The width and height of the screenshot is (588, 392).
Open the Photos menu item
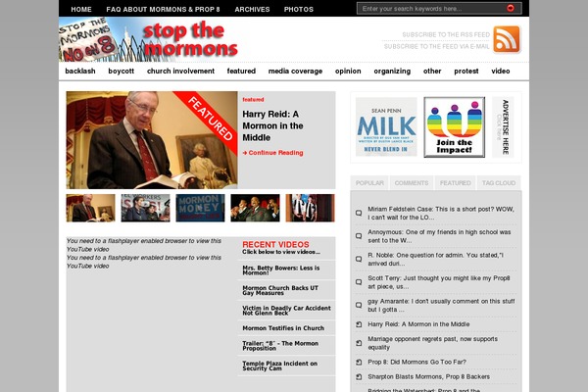(299, 10)
